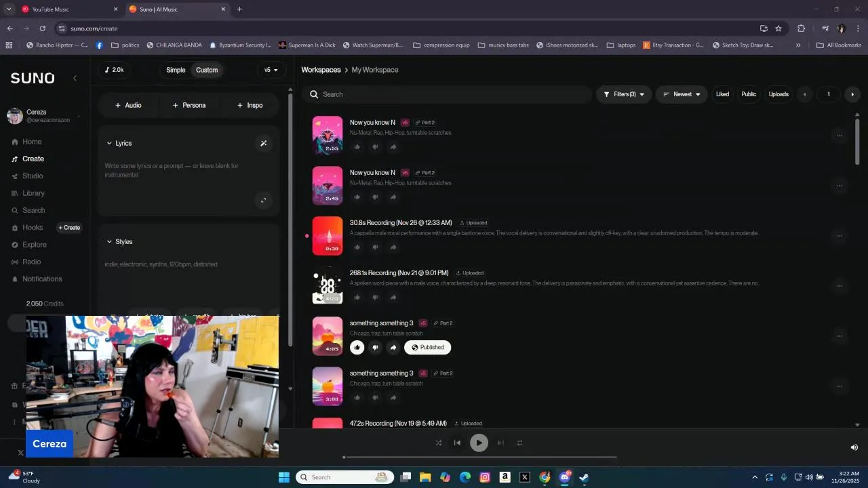The image size is (868, 488).
Task: Click the + Audio button
Action: pos(128,105)
